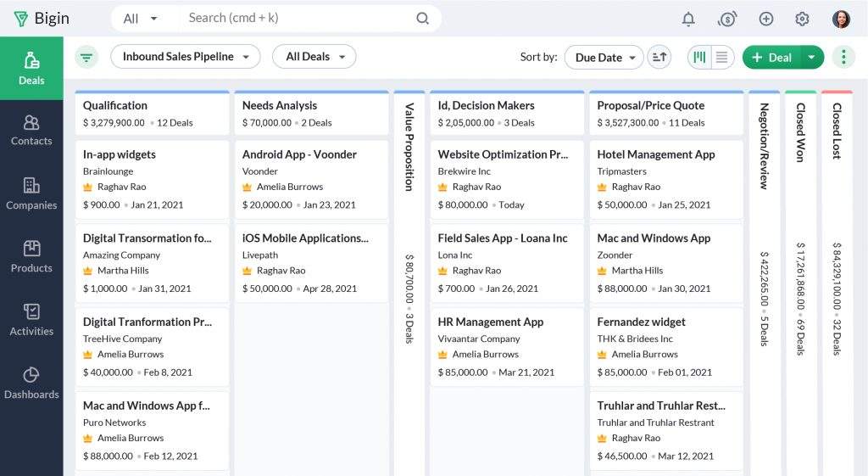Click the Brainlounge company name

(x=108, y=171)
